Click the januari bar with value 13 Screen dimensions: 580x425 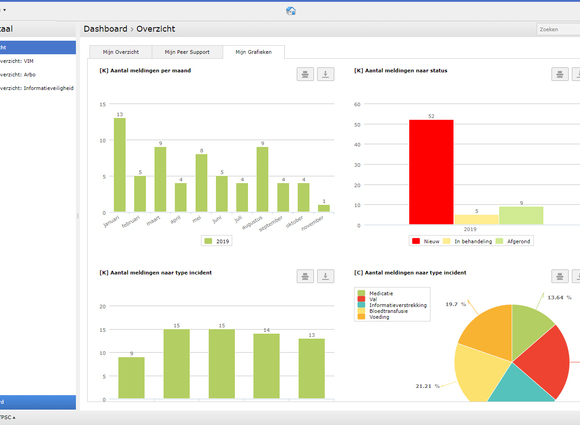[119, 165]
